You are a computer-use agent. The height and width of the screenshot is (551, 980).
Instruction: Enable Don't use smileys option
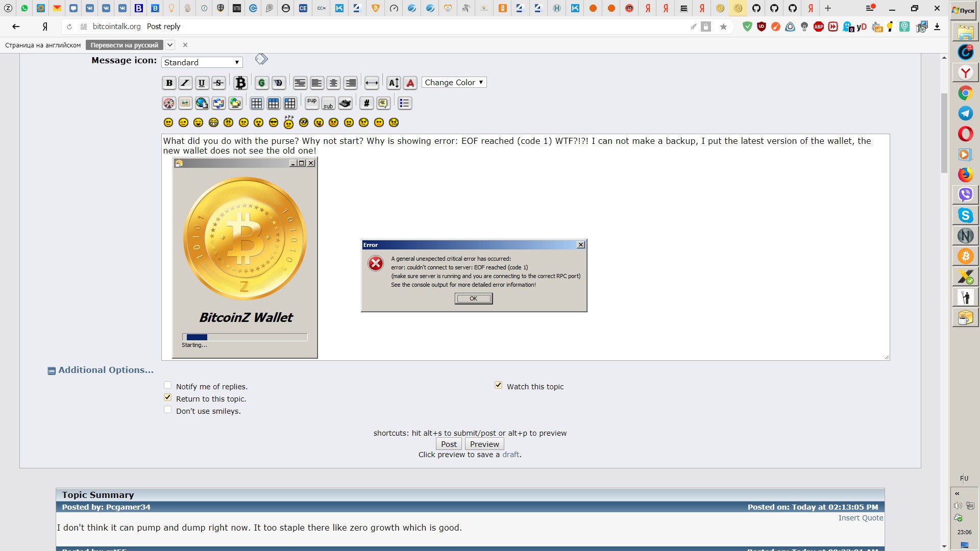coord(167,410)
